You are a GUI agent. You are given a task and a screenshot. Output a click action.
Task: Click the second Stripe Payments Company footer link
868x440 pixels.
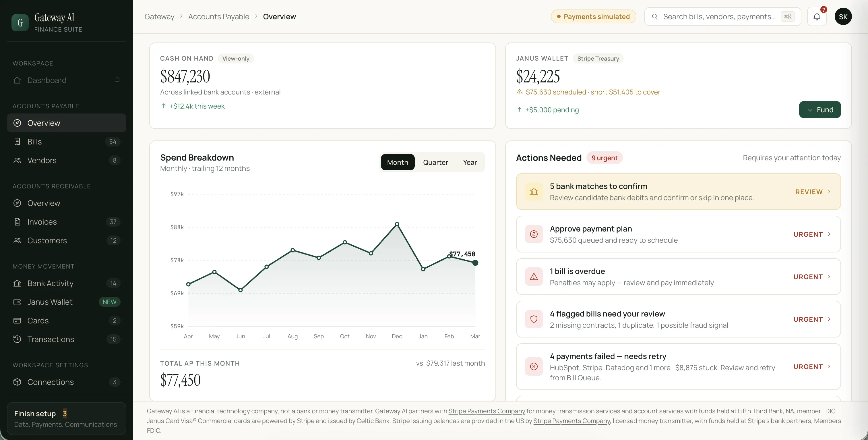pos(571,421)
